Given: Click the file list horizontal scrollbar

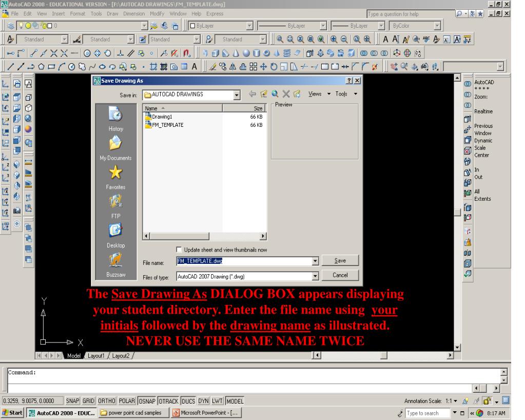Looking at the screenshot, I should pos(205,236).
